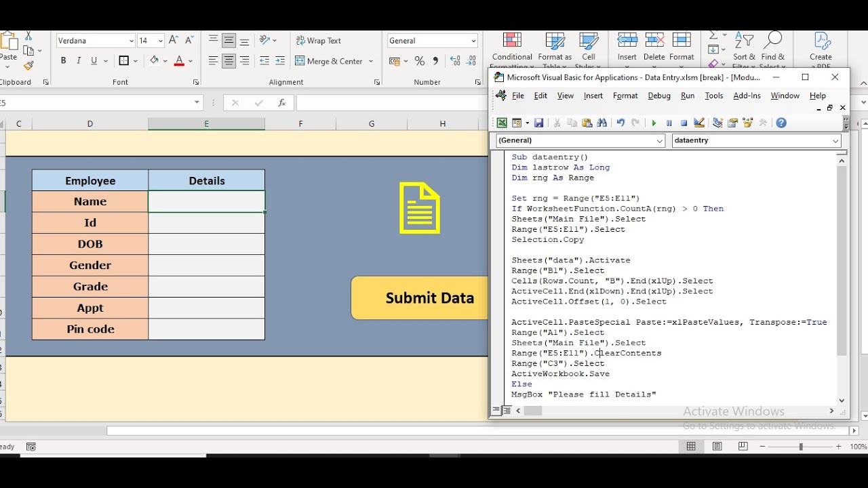Open the Debug menu in VBA editor

click(659, 96)
